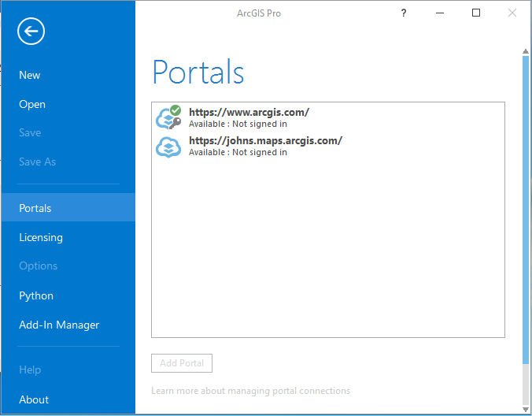Open the Add-In Manager page
Image resolution: width=532 pixels, height=416 pixels.
coord(59,325)
